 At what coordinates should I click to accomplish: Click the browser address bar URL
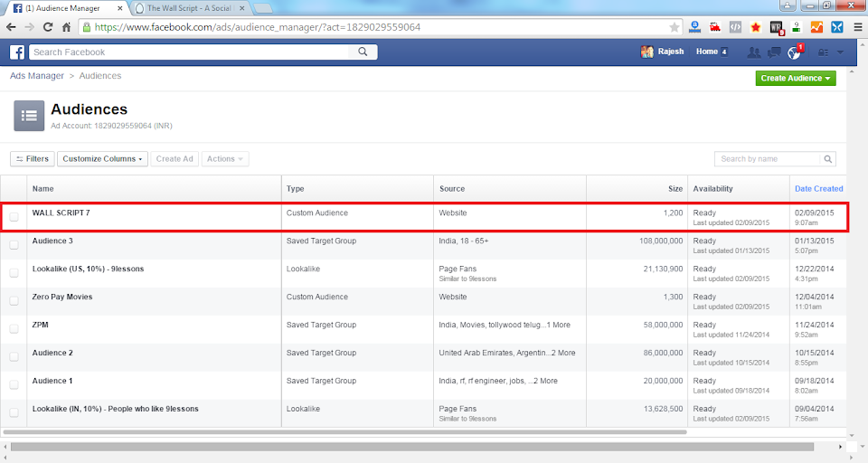pos(258,27)
